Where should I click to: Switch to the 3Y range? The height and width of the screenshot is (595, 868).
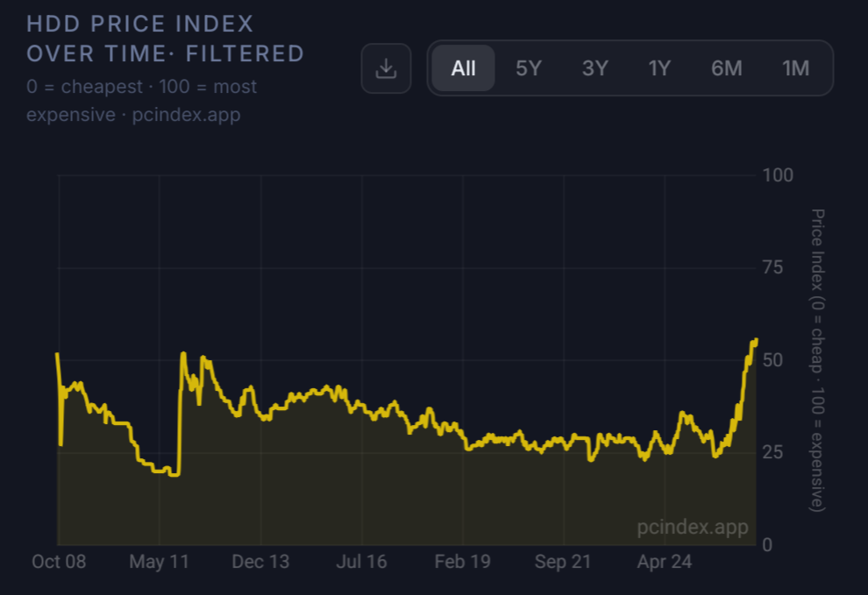tap(595, 68)
